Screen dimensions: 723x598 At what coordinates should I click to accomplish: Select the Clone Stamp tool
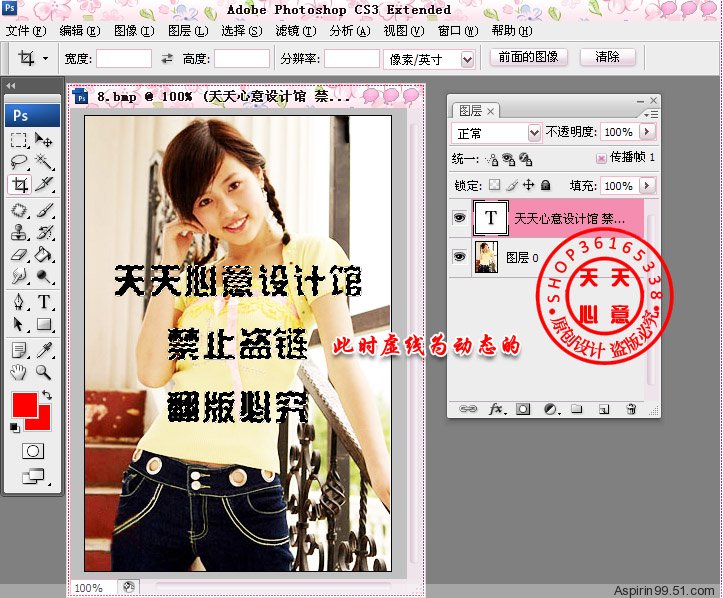click(19, 232)
